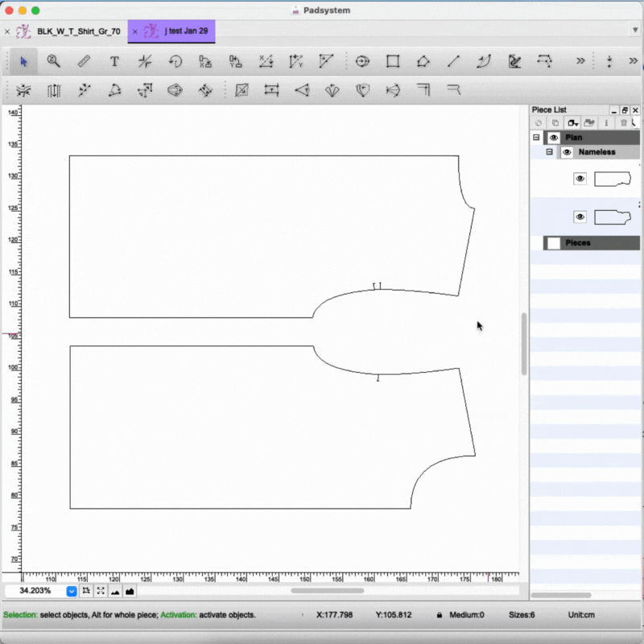Open the zoom percentage dropdown
Image resolution: width=644 pixels, height=644 pixels.
pos(72,592)
